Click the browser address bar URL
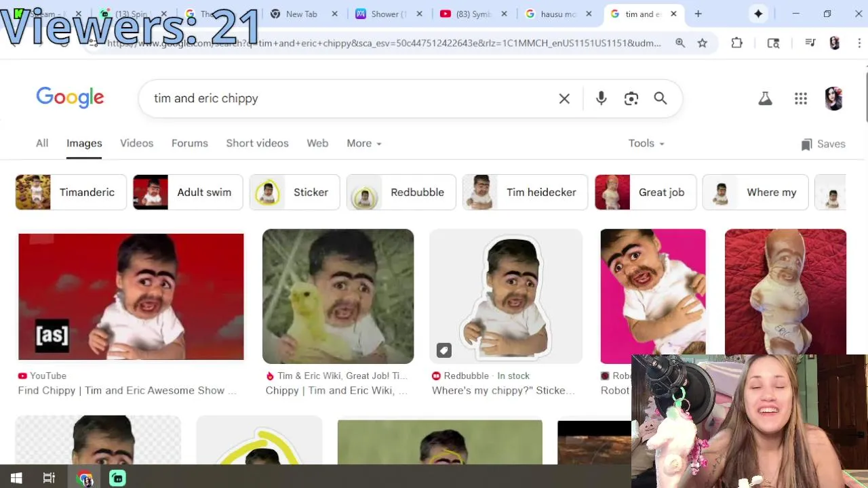Image resolution: width=868 pixels, height=488 pixels. (x=383, y=43)
